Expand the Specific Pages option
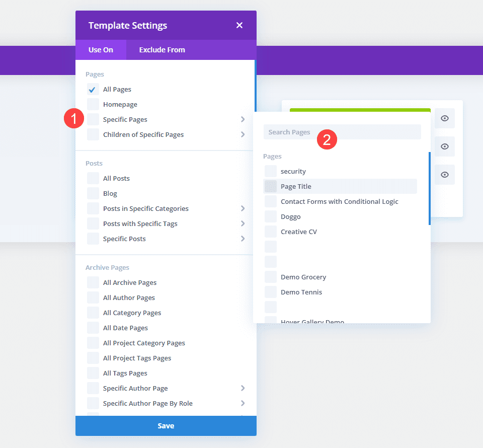The width and height of the screenshot is (483, 448). 243,119
